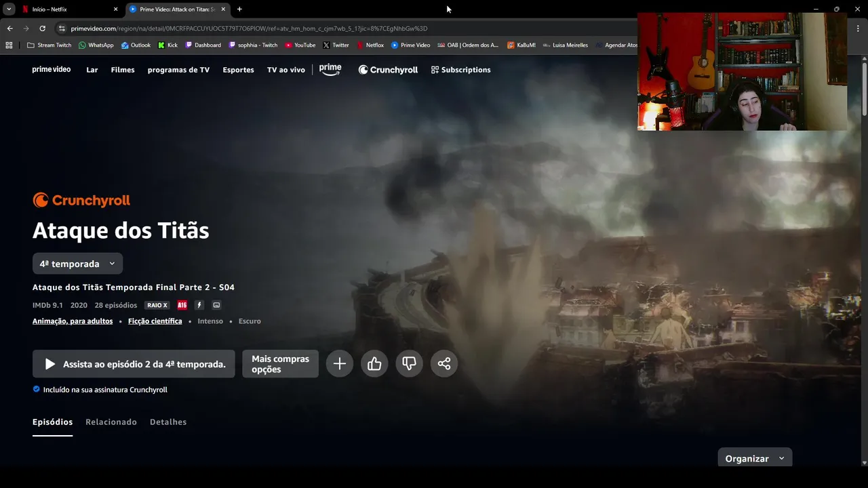Open Kick bookmark
Image resolution: width=868 pixels, height=488 pixels.
coord(167,45)
